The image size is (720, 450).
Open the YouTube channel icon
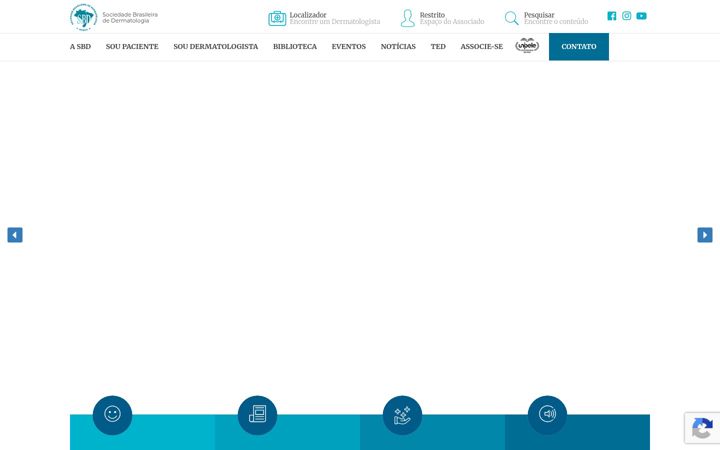641,16
